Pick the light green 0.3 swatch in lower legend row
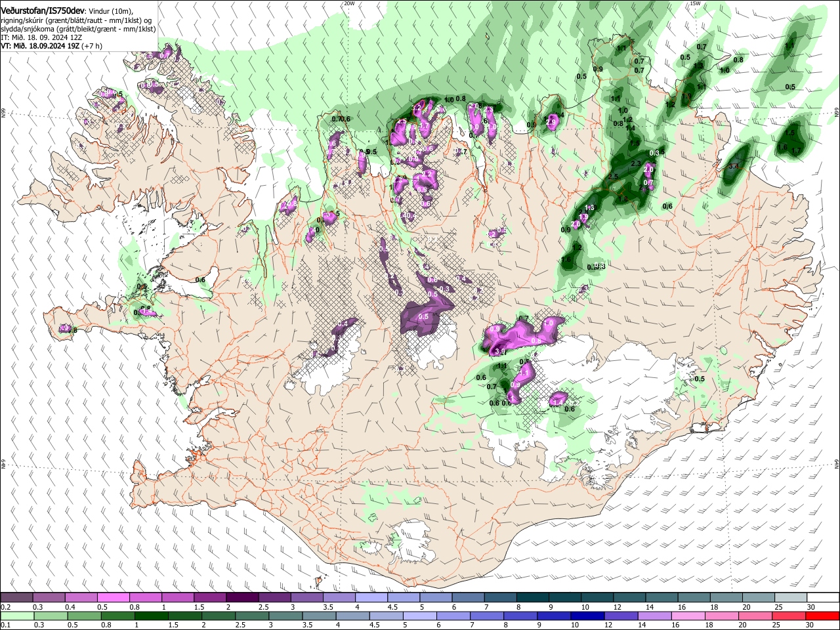This screenshot has height=630, width=840. click(x=50, y=616)
